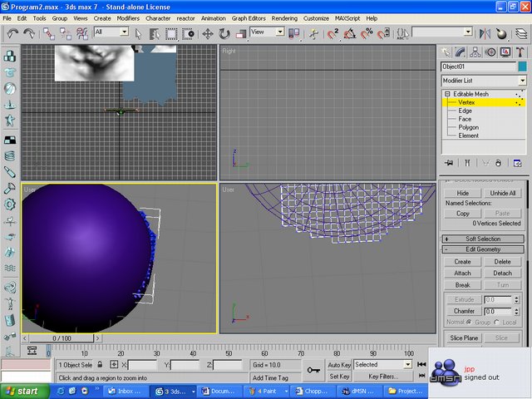Screen dimensions: 532x399
Task: Select the Group normal radio button
Action: point(469,323)
